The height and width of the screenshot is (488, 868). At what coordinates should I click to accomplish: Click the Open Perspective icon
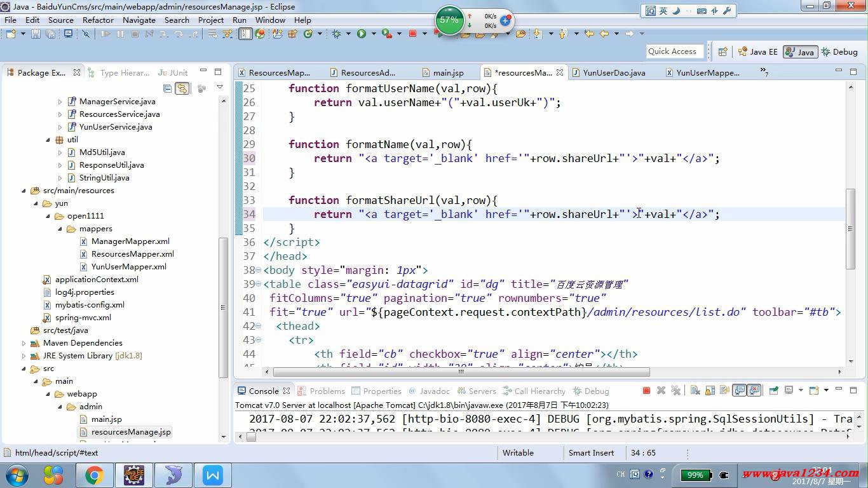722,52
